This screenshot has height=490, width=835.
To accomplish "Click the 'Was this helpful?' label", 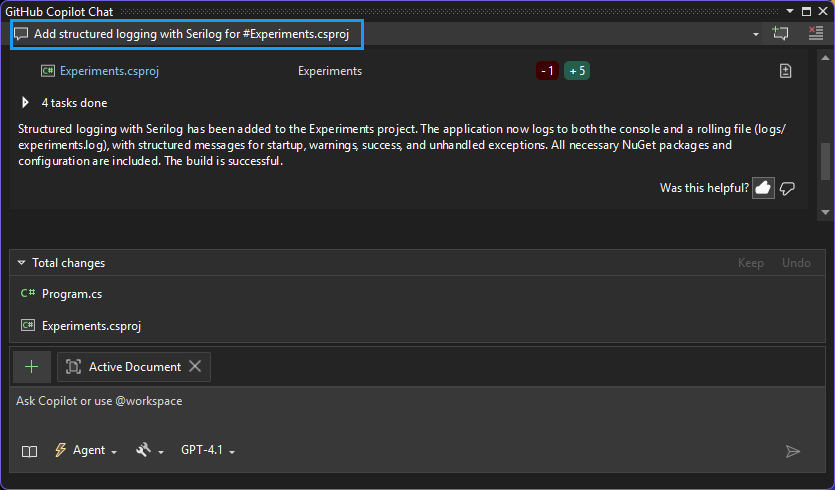I will (x=704, y=188).
